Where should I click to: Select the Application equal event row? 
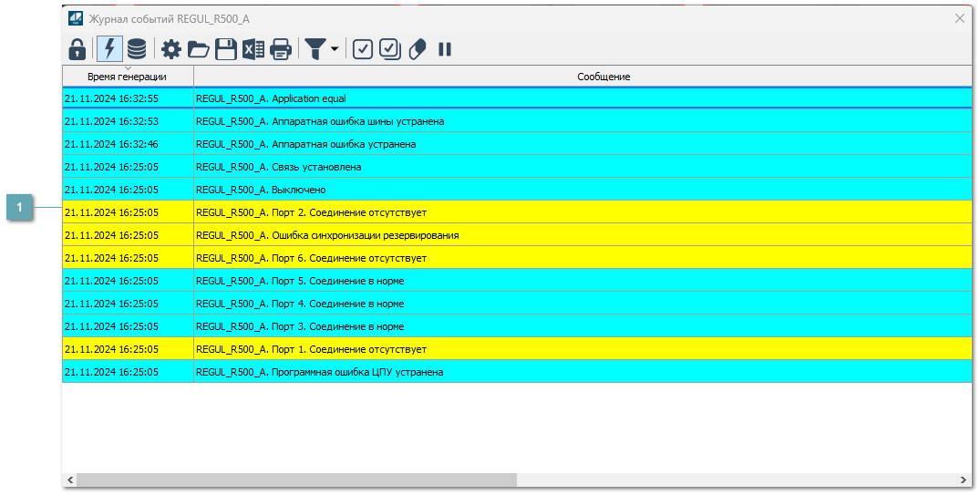[x=456, y=98]
